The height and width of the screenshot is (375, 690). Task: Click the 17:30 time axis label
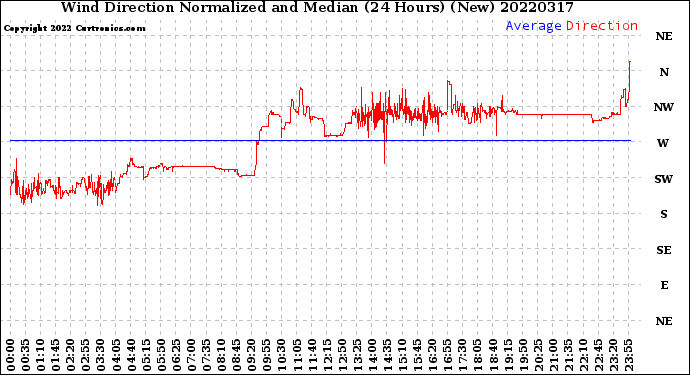[x=462, y=355]
